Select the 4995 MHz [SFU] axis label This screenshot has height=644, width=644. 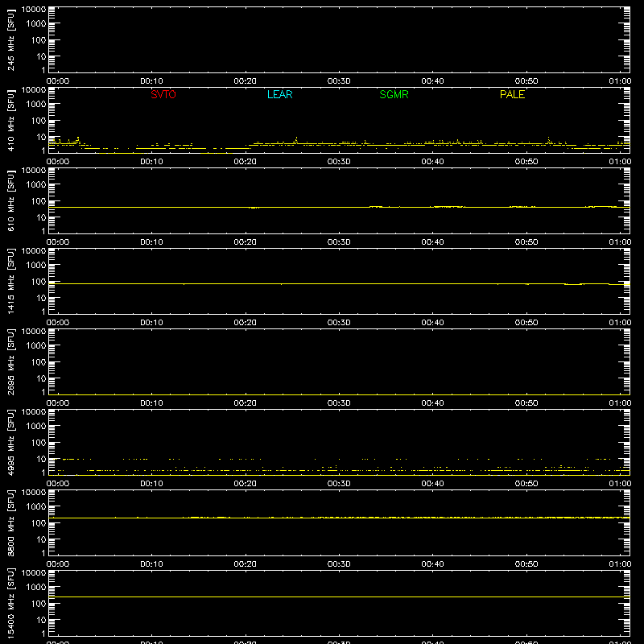(10, 443)
